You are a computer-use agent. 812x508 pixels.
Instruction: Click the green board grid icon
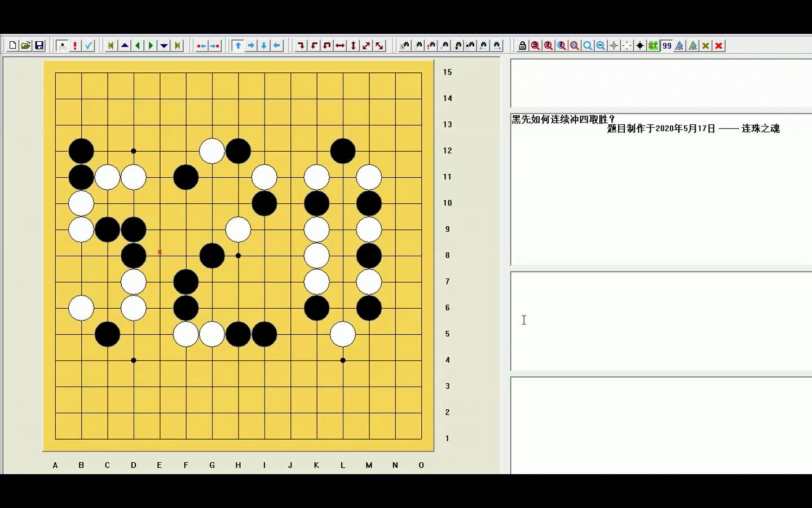653,46
